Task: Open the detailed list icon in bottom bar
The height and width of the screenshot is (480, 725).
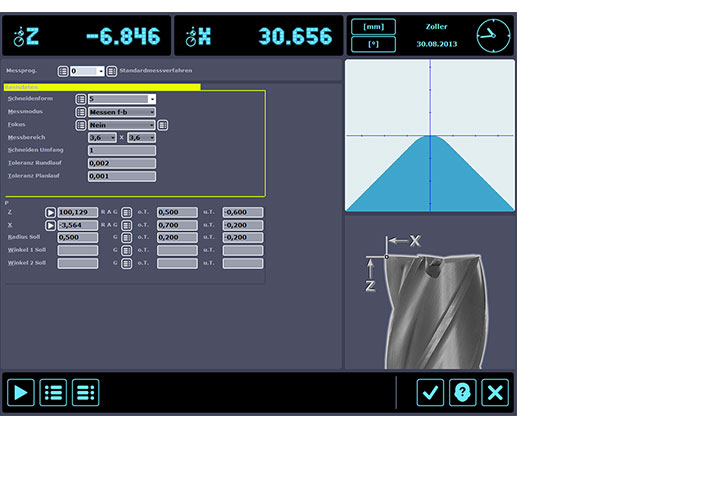Action: point(86,393)
